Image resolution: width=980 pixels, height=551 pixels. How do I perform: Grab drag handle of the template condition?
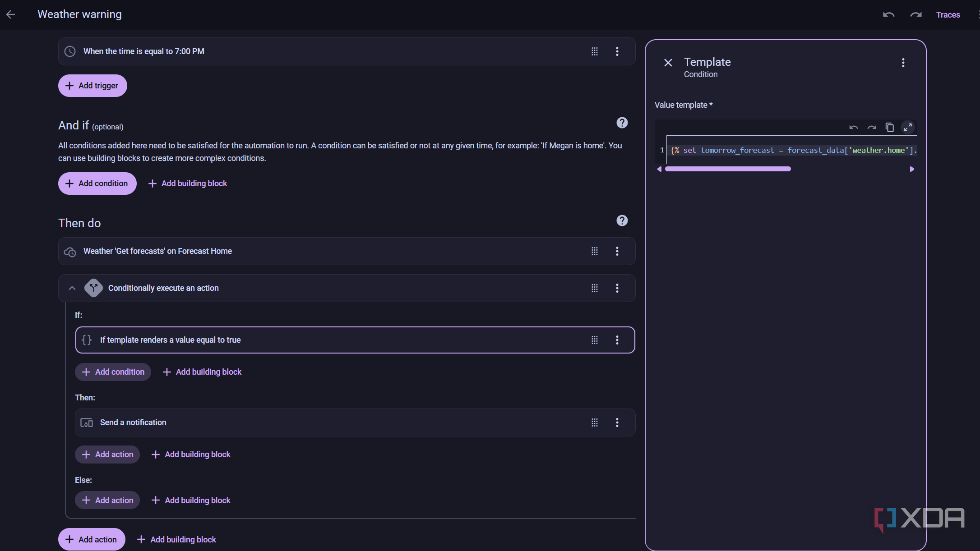(595, 340)
